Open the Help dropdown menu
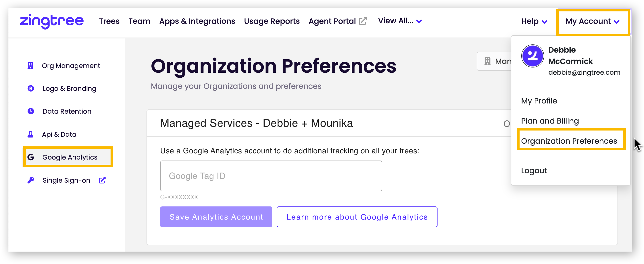This screenshot has height=264, width=644. (x=534, y=21)
